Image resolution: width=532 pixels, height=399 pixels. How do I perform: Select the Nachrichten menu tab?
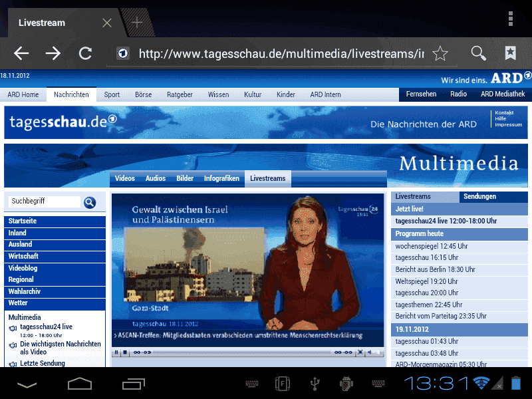pyautogui.click(x=71, y=94)
